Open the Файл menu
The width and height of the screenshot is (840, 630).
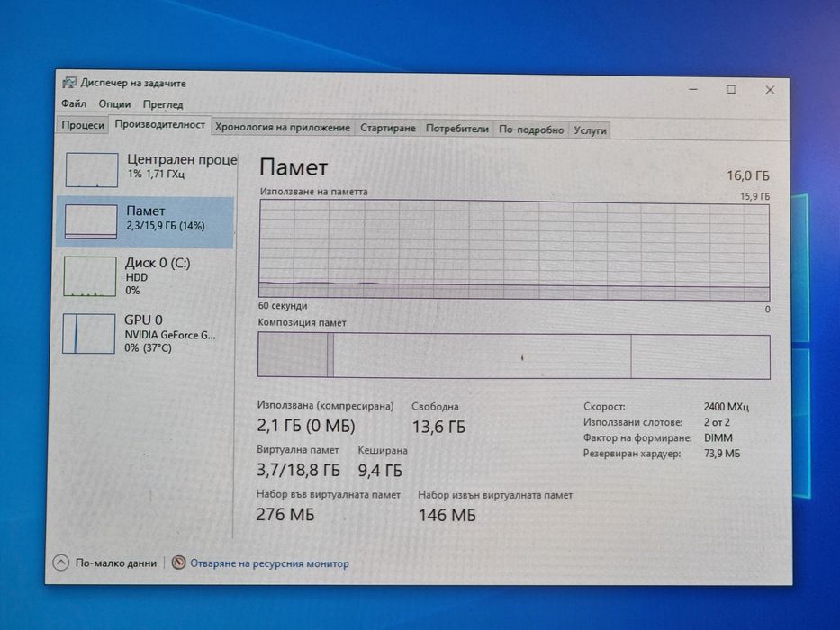(74, 103)
